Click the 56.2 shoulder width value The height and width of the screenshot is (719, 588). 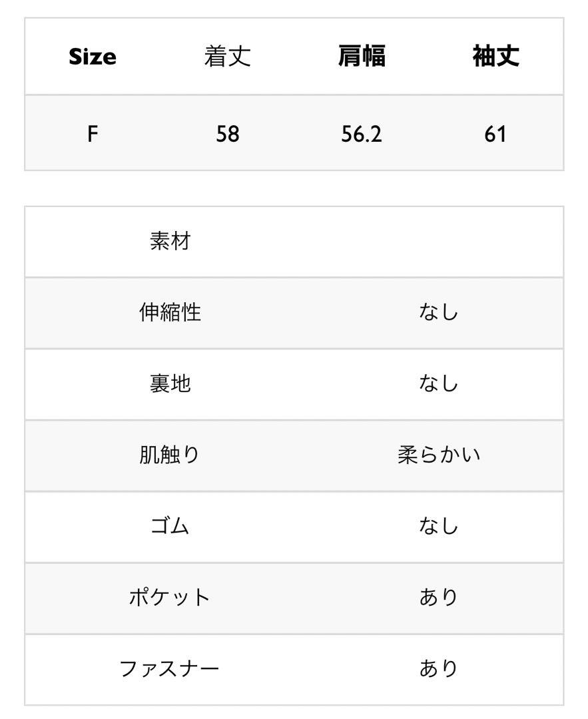click(x=362, y=134)
